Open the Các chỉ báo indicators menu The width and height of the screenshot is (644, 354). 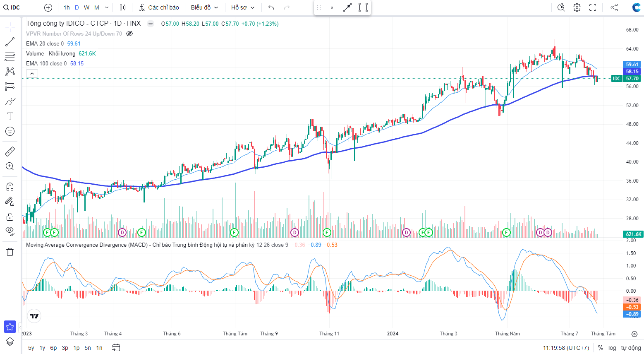[x=159, y=7]
